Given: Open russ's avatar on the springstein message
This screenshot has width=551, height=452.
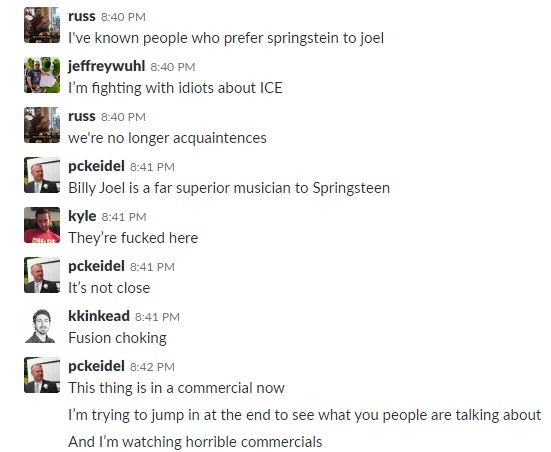Looking at the screenshot, I should pos(42,25).
